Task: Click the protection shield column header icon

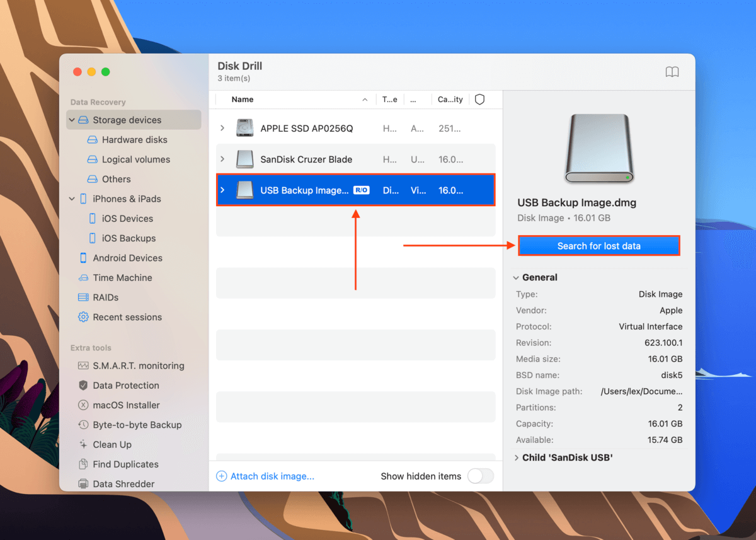Action: pyautogui.click(x=479, y=100)
